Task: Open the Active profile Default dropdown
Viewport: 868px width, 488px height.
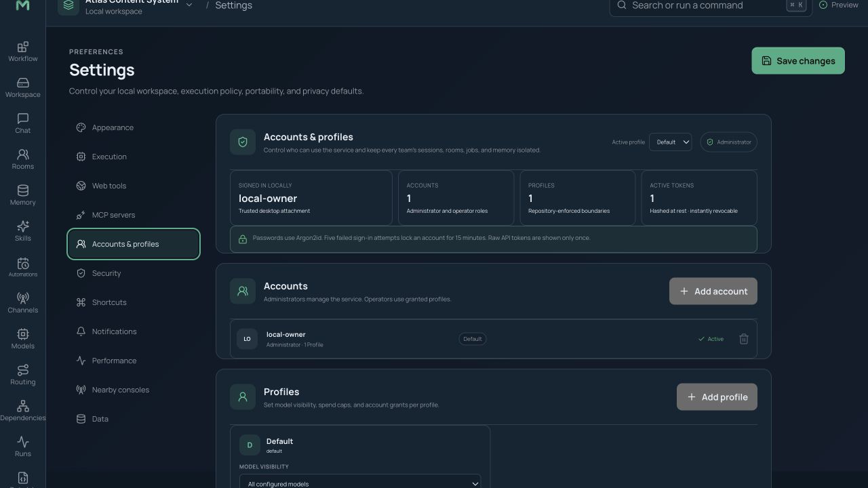Action: (671, 142)
